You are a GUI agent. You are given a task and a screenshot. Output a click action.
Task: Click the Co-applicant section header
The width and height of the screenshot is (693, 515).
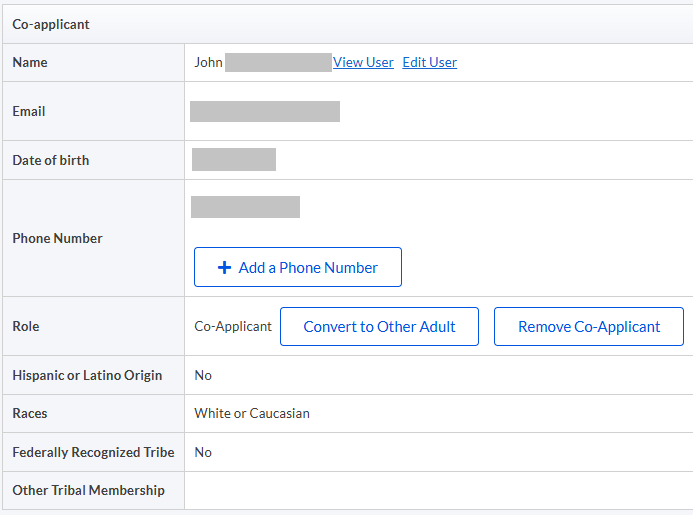51,24
